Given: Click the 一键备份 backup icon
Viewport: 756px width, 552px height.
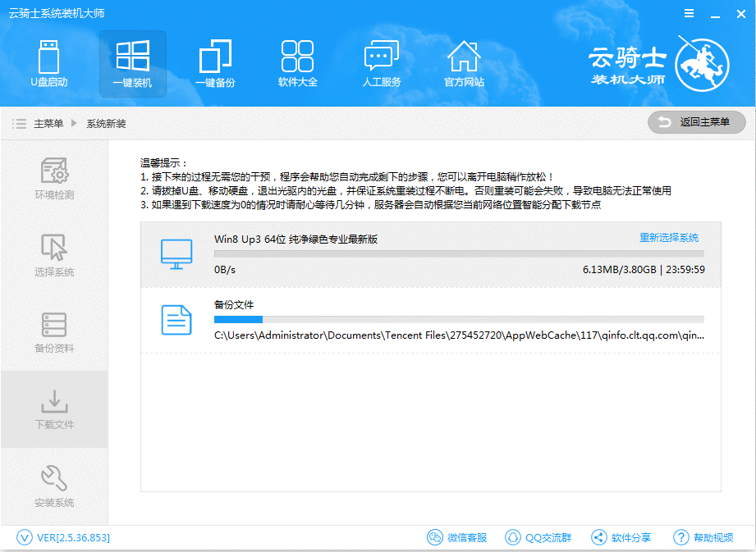Looking at the screenshot, I should point(215,64).
